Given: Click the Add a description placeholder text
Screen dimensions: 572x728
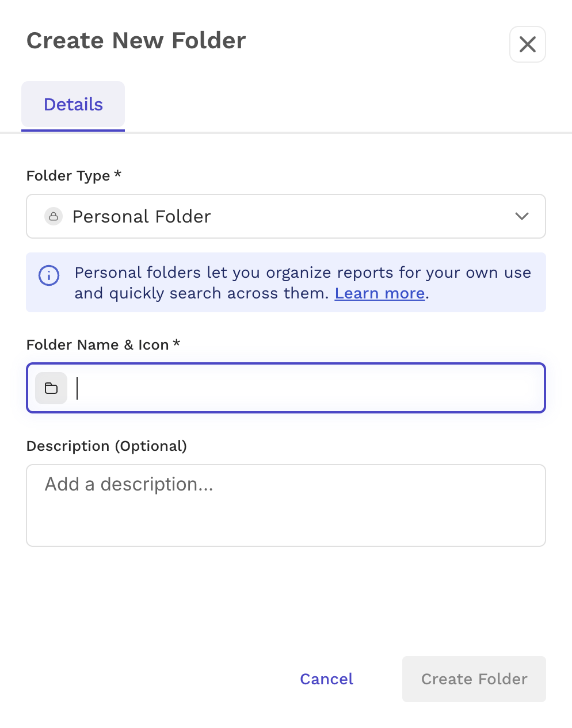Looking at the screenshot, I should (x=129, y=484).
